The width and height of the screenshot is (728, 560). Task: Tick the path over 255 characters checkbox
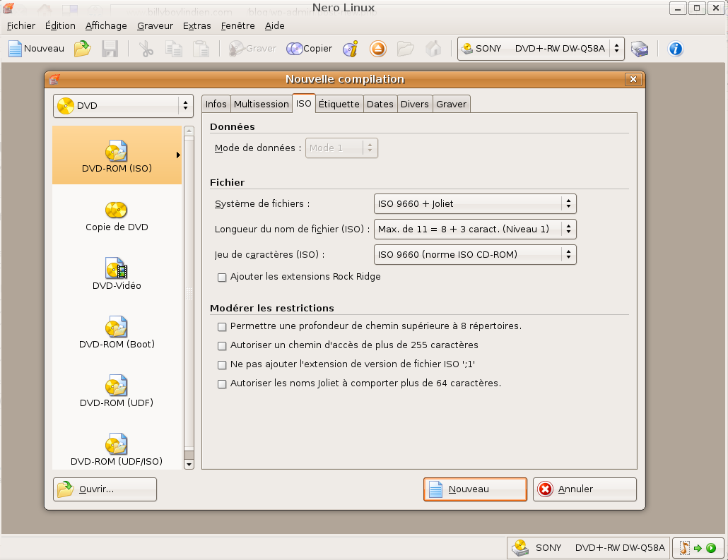click(222, 345)
